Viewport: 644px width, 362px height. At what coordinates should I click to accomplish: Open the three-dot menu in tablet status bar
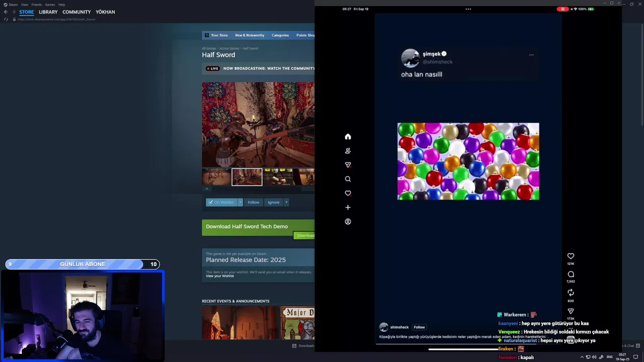468,9
